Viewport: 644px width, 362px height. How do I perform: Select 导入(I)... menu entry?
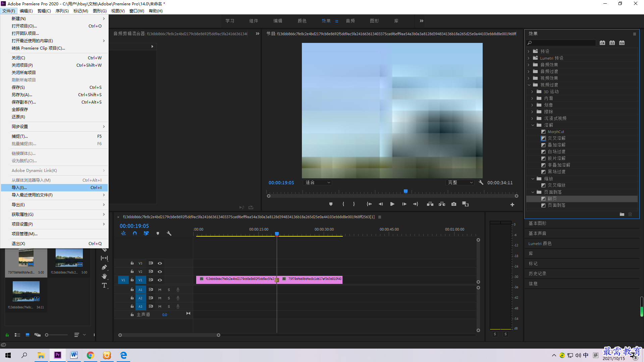tap(54, 188)
